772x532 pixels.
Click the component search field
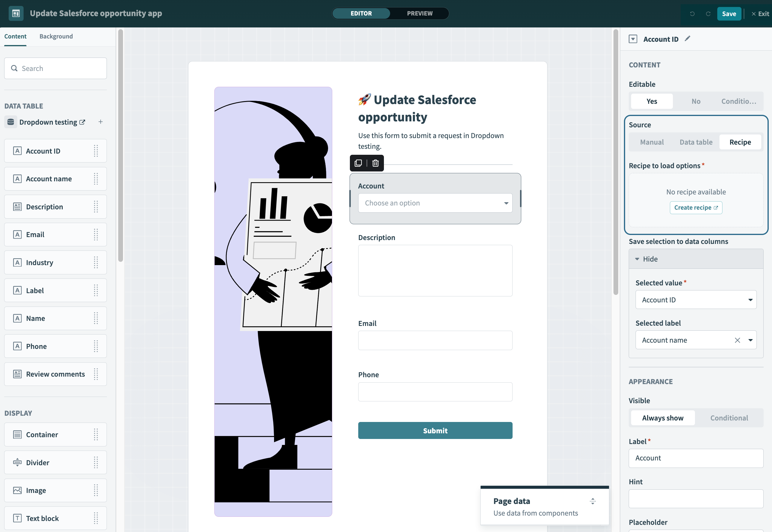point(56,68)
